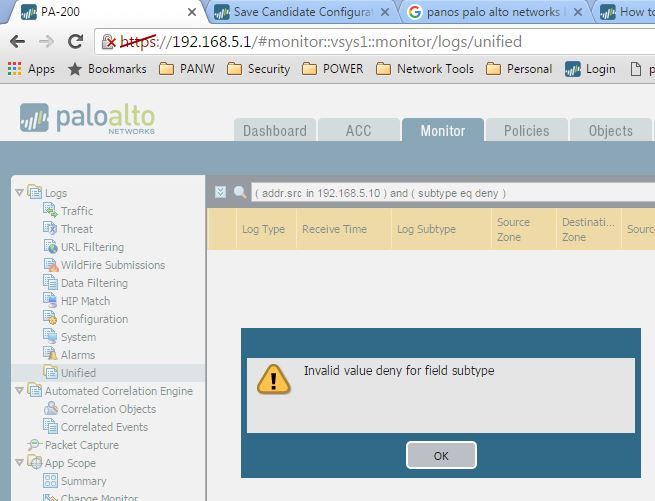
Task: Click the Destination Zone column header
Action: click(x=588, y=229)
